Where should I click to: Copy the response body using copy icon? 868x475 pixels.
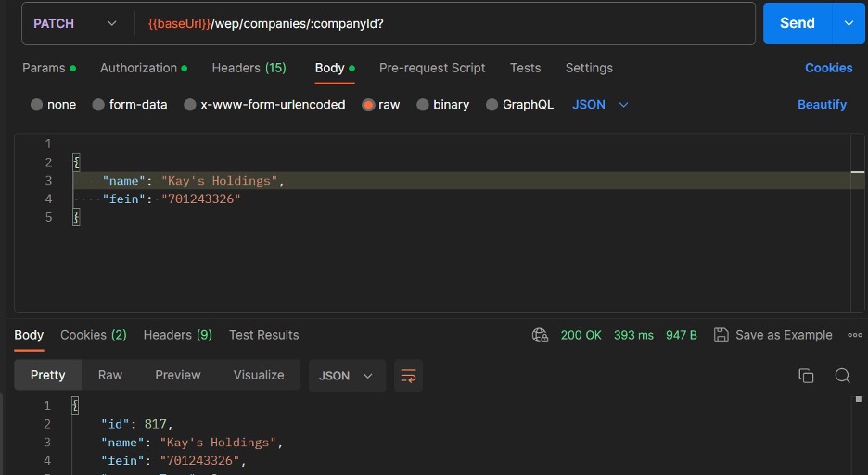(806, 376)
